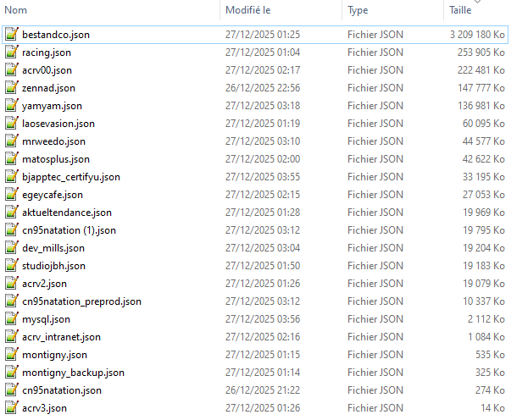Image resolution: width=511 pixels, height=420 pixels.
Task: Click the acrv_intranet.json file name
Action: click(x=62, y=337)
